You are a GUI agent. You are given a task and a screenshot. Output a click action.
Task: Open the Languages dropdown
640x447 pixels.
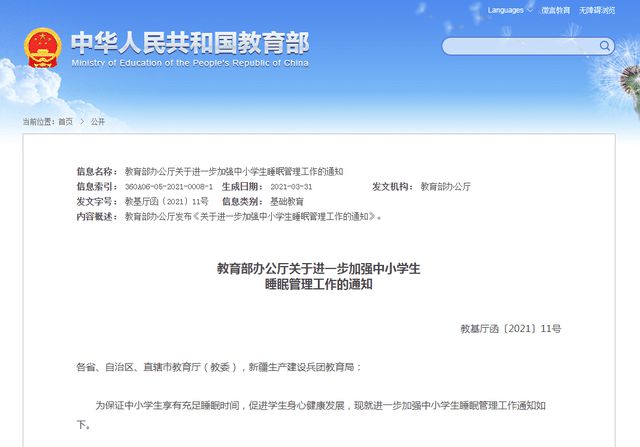point(510,10)
